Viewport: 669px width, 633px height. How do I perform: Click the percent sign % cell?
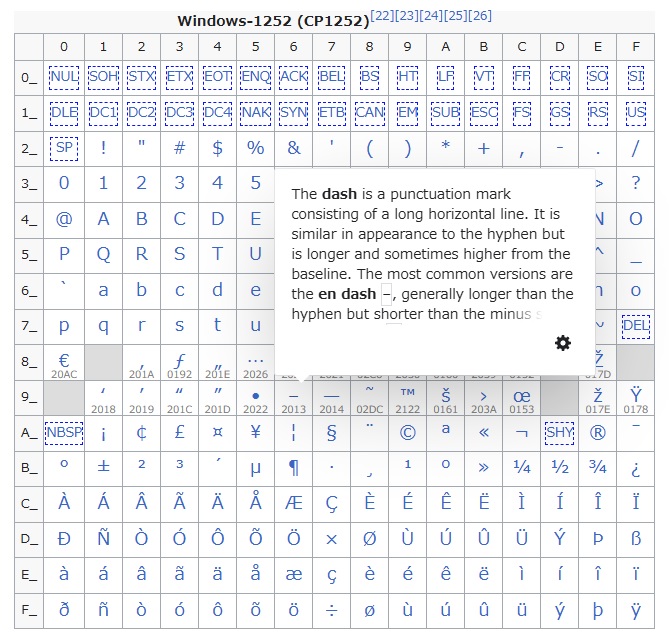(256, 148)
